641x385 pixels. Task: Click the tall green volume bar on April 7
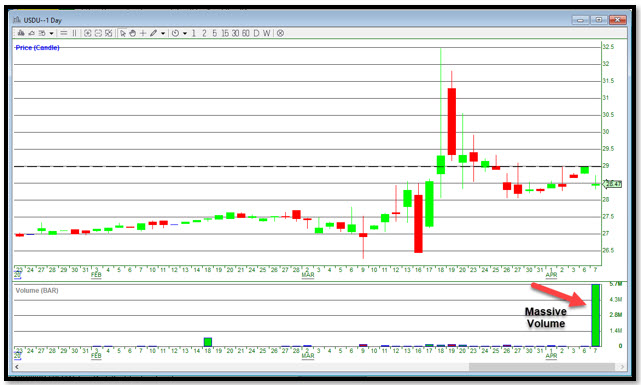click(x=596, y=315)
